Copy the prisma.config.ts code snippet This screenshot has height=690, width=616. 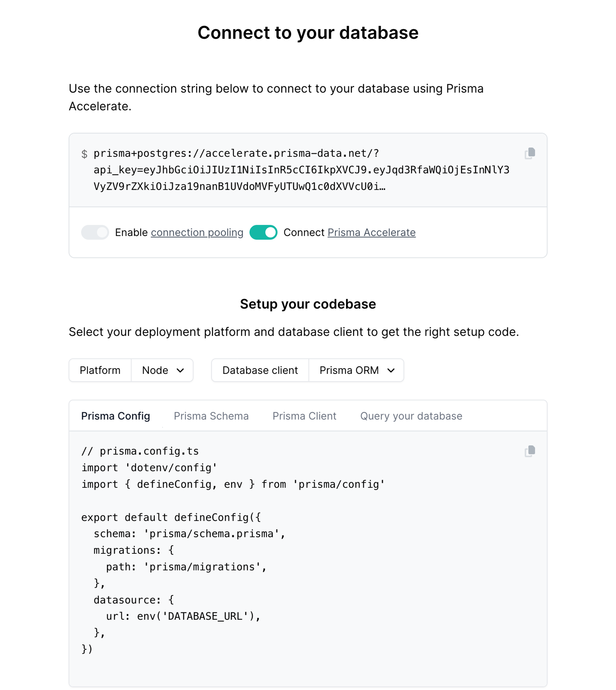coord(530,451)
